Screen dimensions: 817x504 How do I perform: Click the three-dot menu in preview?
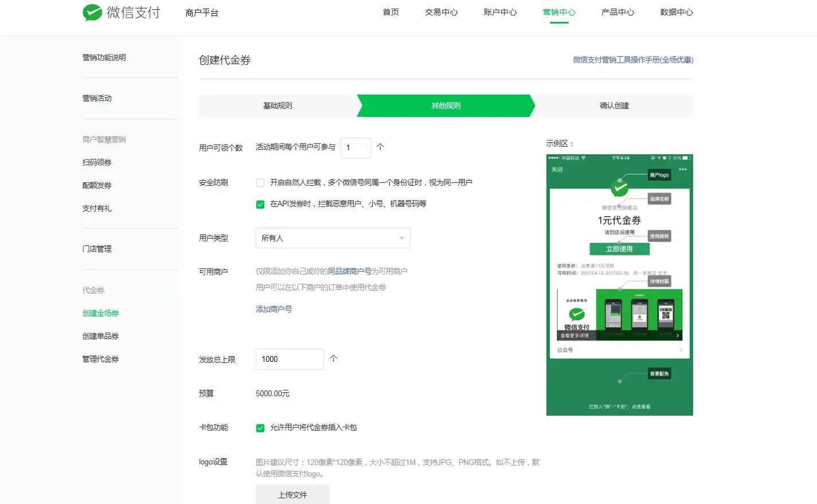click(x=682, y=169)
